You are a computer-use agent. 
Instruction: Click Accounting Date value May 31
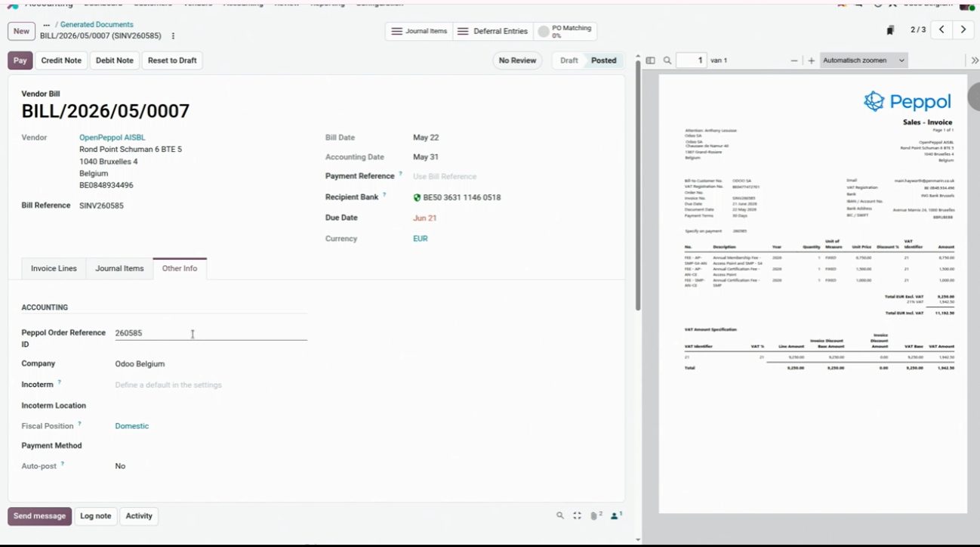click(426, 157)
